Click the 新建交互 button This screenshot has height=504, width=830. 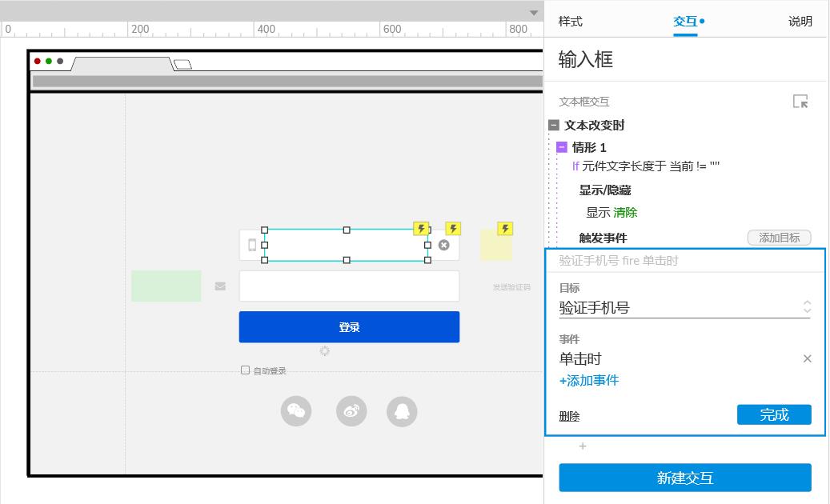(685, 478)
